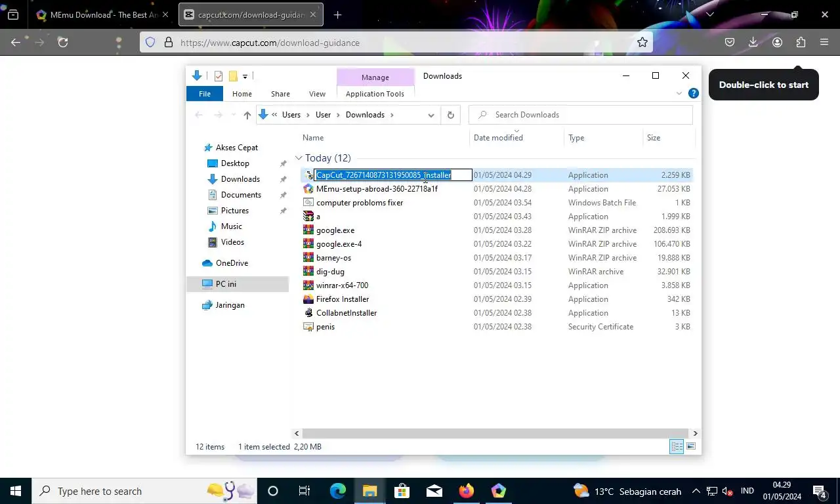Image resolution: width=840 pixels, height=504 pixels.
Task: Refresh the Downloads folder view
Action: (x=450, y=115)
